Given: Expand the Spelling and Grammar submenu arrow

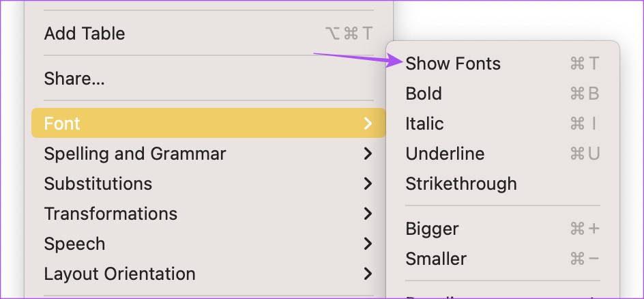Looking at the screenshot, I should (x=368, y=154).
